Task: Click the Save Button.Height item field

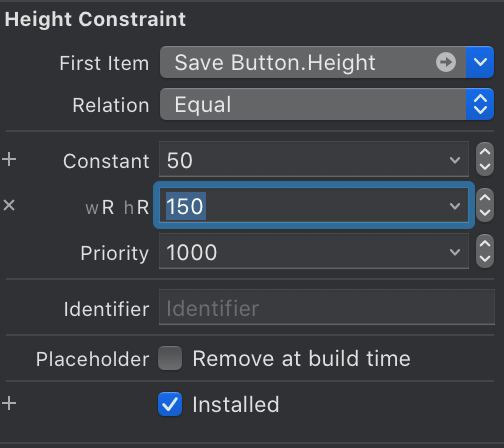Action: 313,62
